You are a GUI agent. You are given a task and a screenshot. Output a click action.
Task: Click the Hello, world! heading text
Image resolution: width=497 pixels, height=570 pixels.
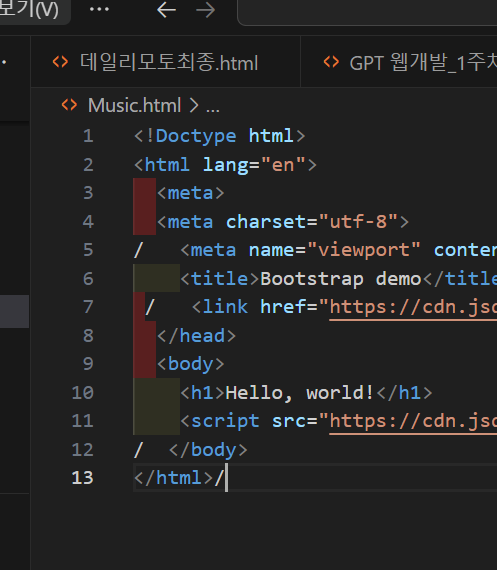(300, 393)
